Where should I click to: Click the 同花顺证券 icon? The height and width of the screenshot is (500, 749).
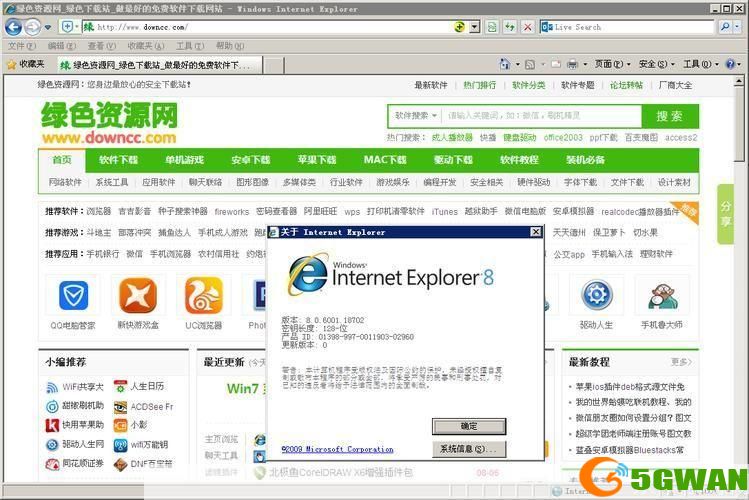(x=52, y=464)
